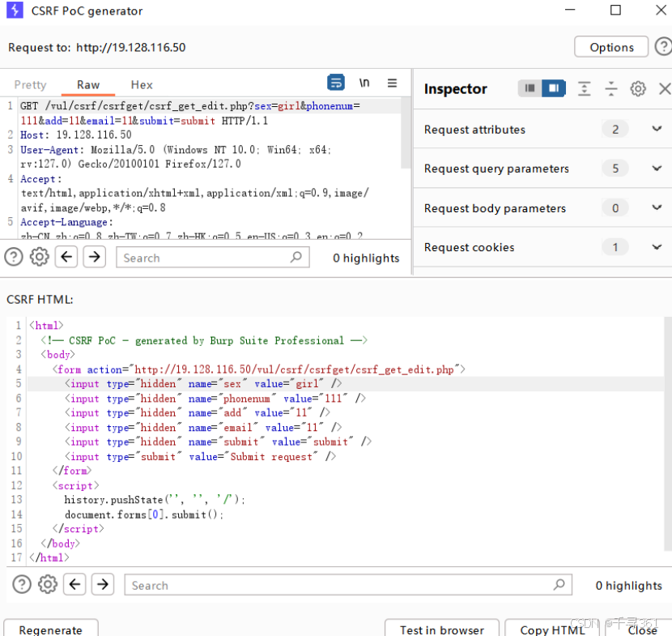Click Burp Suite lightning logo in title bar
This screenshot has height=636, width=672.
(x=15, y=11)
